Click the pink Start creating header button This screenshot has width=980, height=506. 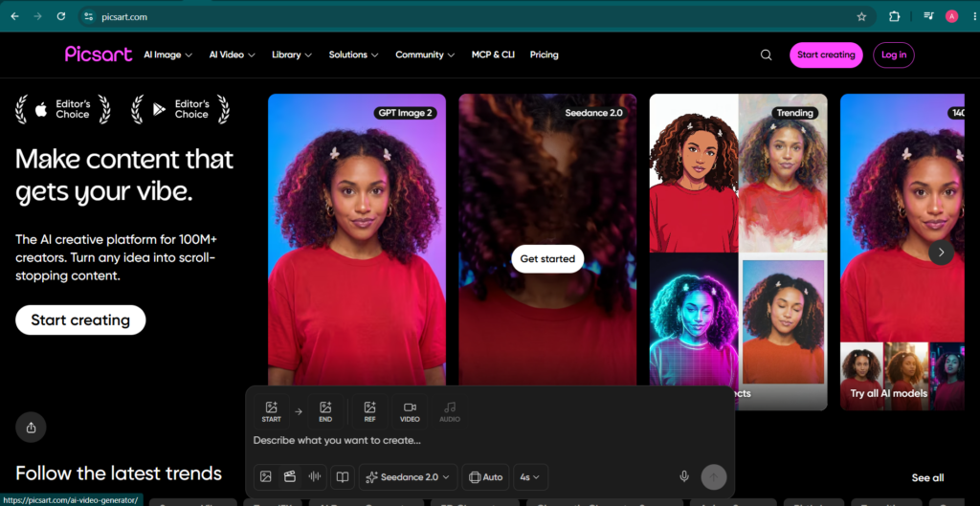tap(826, 55)
